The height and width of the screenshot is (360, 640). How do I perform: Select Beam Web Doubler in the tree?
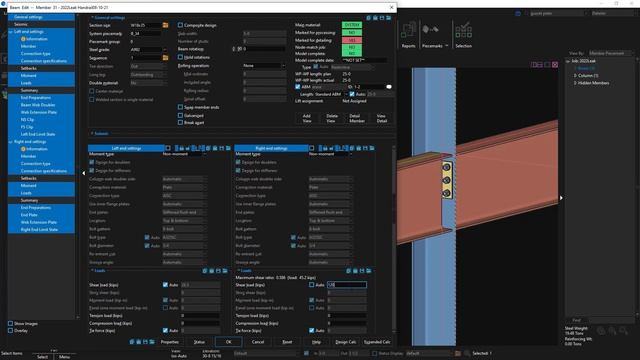[38, 105]
